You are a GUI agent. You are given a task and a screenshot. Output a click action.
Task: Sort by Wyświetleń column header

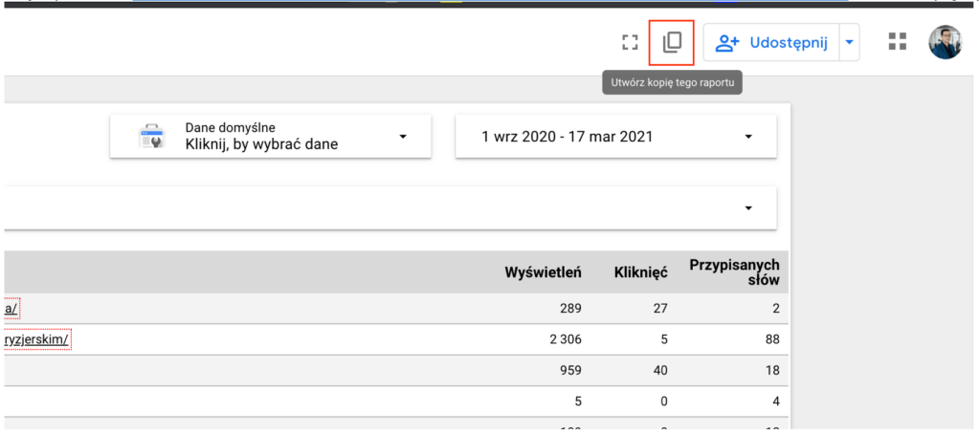[543, 272]
